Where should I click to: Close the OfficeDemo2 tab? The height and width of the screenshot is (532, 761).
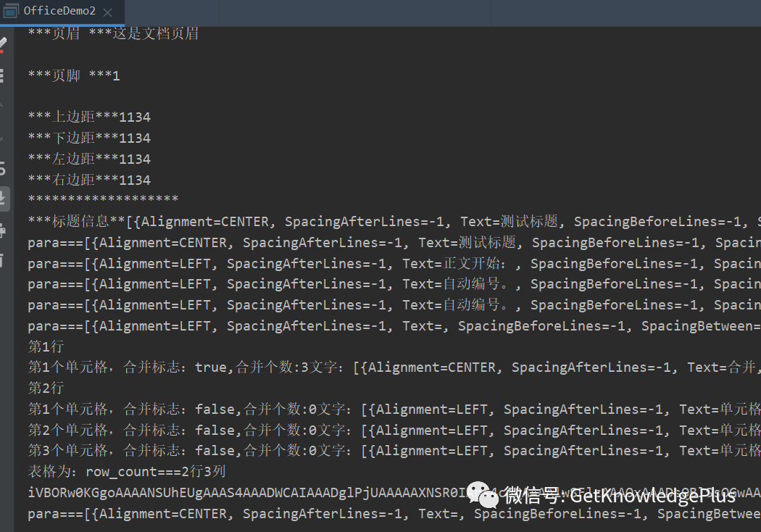coord(107,12)
